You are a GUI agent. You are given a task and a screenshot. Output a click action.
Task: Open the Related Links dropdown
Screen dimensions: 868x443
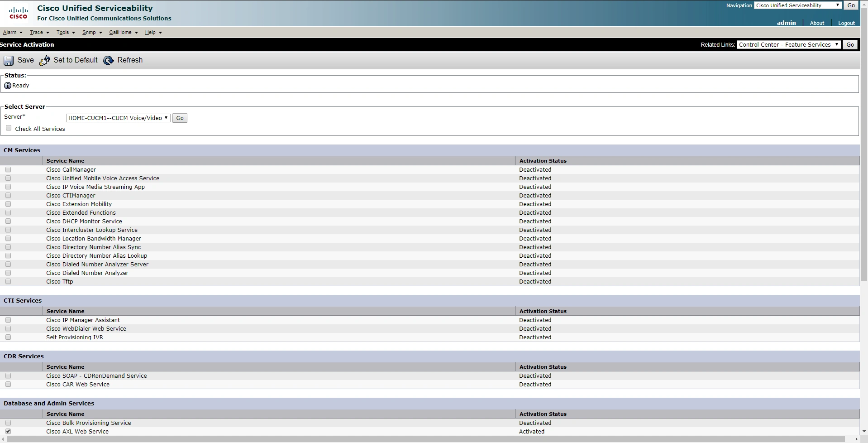click(789, 44)
